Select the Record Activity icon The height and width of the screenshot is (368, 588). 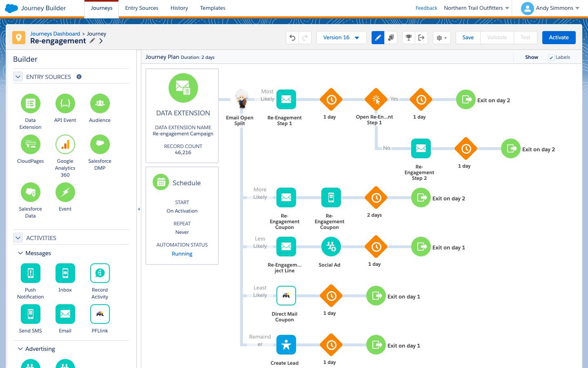[x=100, y=273]
